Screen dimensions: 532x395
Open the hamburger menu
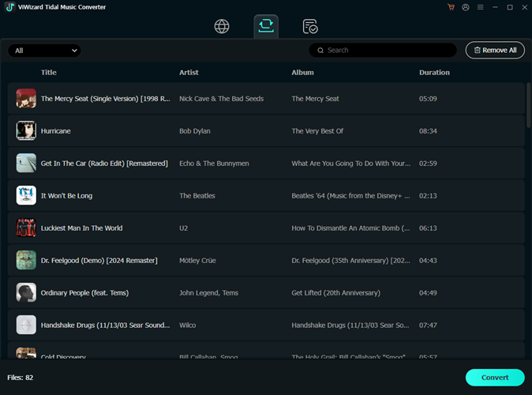click(480, 7)
